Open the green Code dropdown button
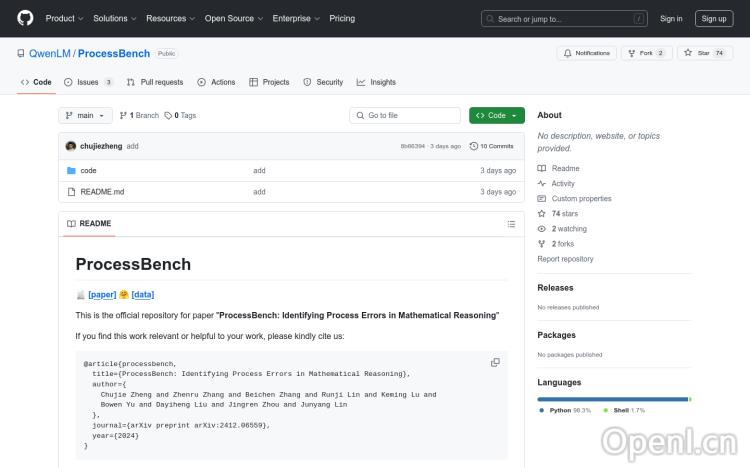The width and height of the screenshot is (750, 468). tap(496, 115)
